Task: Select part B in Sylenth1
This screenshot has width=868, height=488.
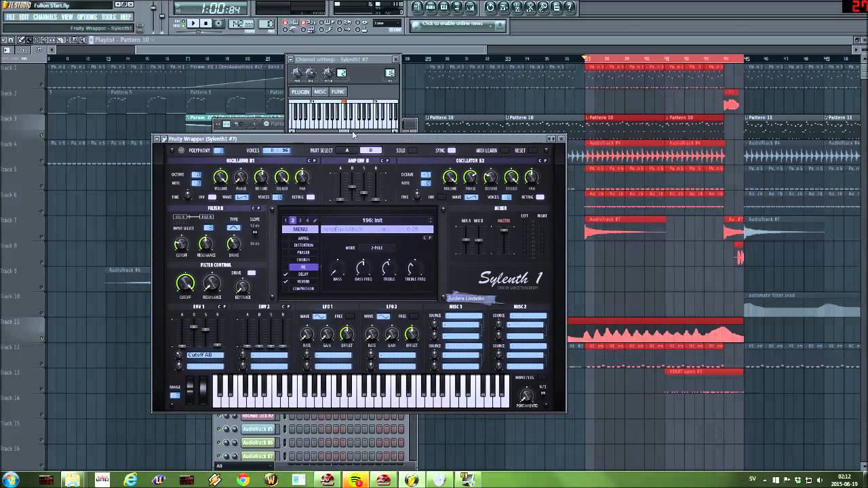Action: pyautogui.click(x=370, y=150)
